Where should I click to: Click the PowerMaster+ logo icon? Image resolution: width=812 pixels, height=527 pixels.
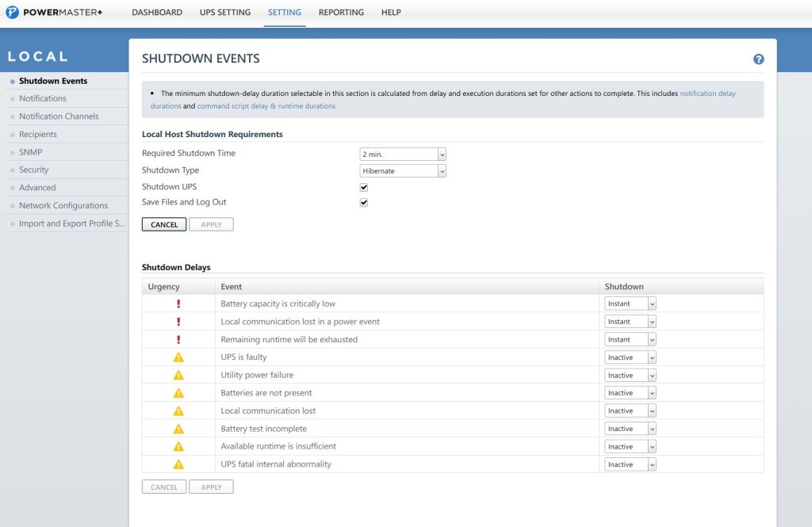point(12,12)
